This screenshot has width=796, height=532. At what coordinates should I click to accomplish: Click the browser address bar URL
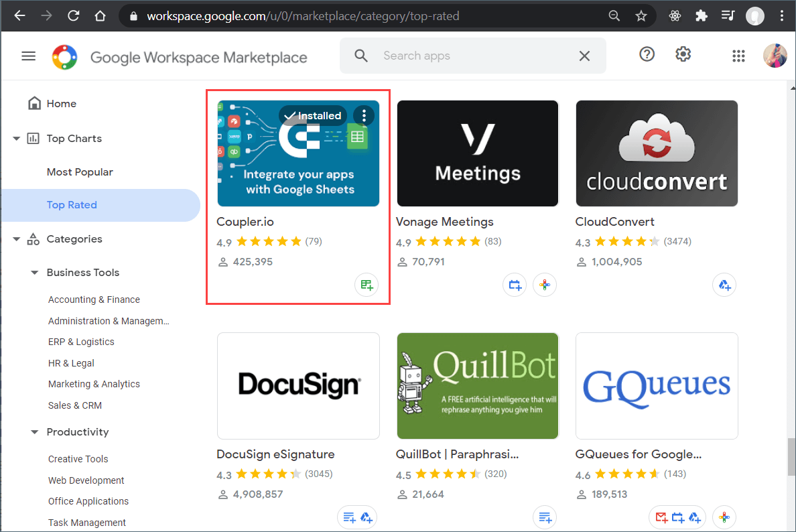pos(303,16)
